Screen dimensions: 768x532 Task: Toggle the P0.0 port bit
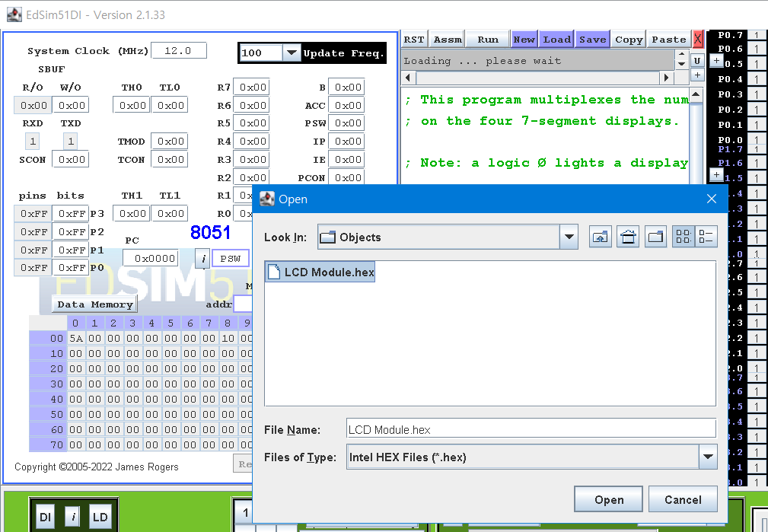point(757,139)
